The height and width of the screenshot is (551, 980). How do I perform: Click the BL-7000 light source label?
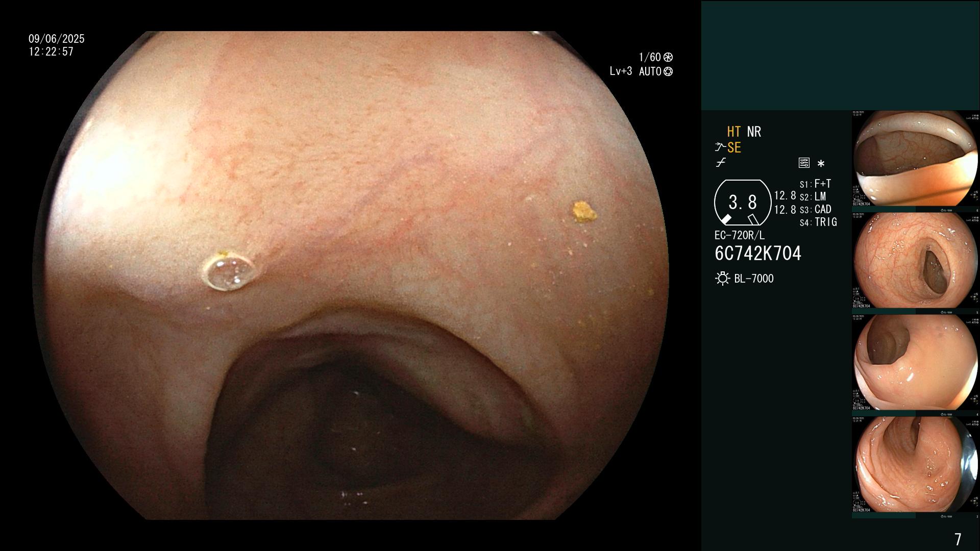pyautogui.click(x=754, y=279)
